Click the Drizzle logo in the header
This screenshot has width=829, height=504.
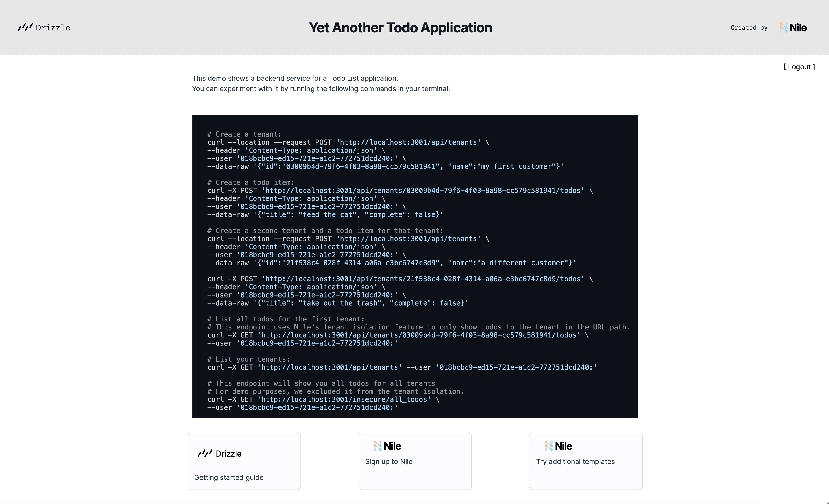pos(44,28)
